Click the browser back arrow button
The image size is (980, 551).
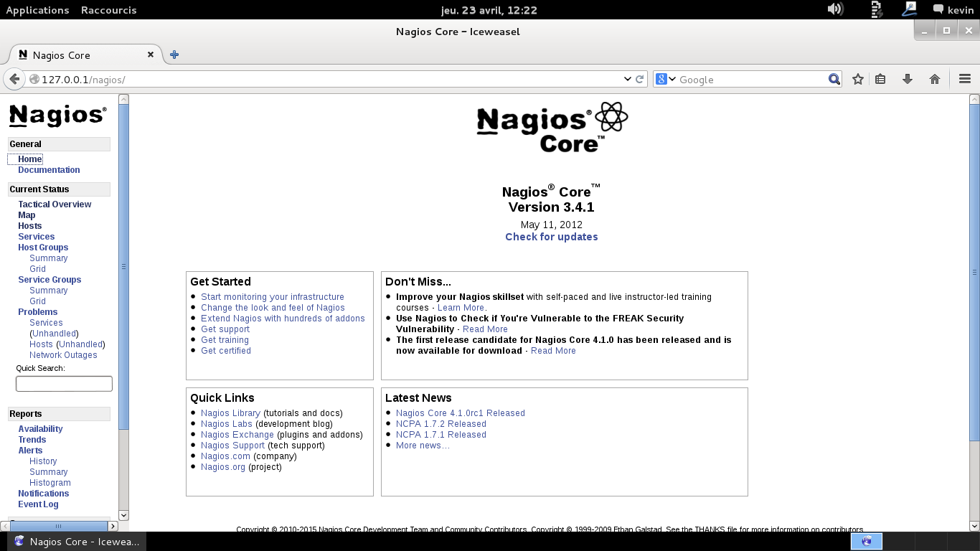pos(14,79)
